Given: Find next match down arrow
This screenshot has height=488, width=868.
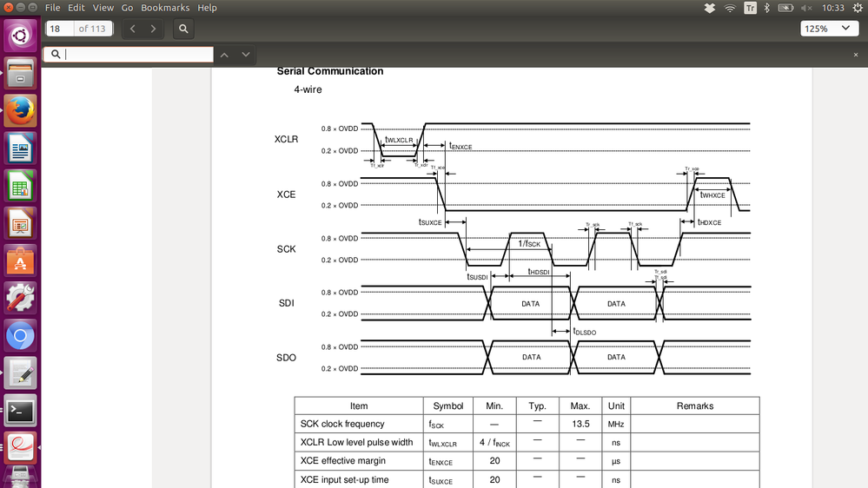Looking at the screenshot, I should [x=246, y=54].
